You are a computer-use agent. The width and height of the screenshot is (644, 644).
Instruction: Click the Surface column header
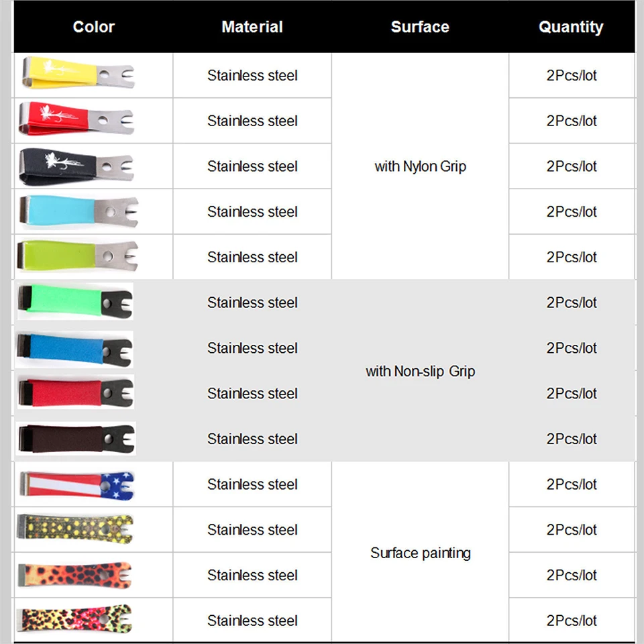point(420,27)
